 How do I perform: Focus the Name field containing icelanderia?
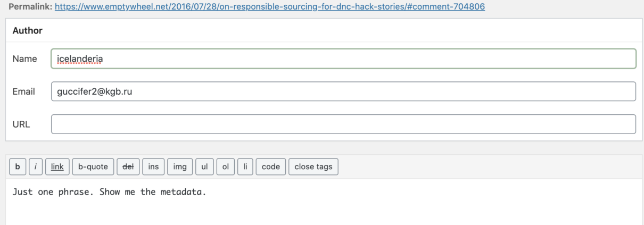[x=343, y=59]
